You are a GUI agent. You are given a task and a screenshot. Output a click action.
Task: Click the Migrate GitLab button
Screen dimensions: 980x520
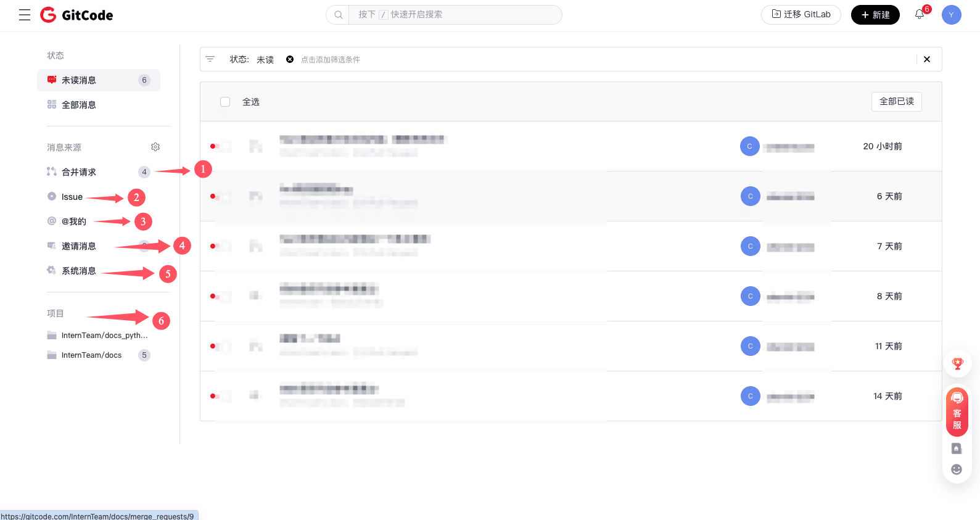(801, 15)
